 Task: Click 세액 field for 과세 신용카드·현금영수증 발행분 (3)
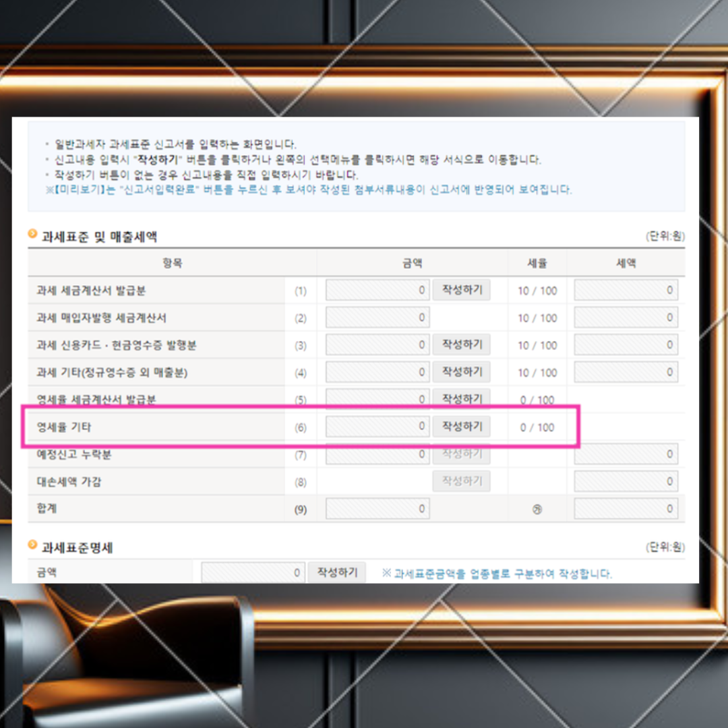(x=626, y=344)
